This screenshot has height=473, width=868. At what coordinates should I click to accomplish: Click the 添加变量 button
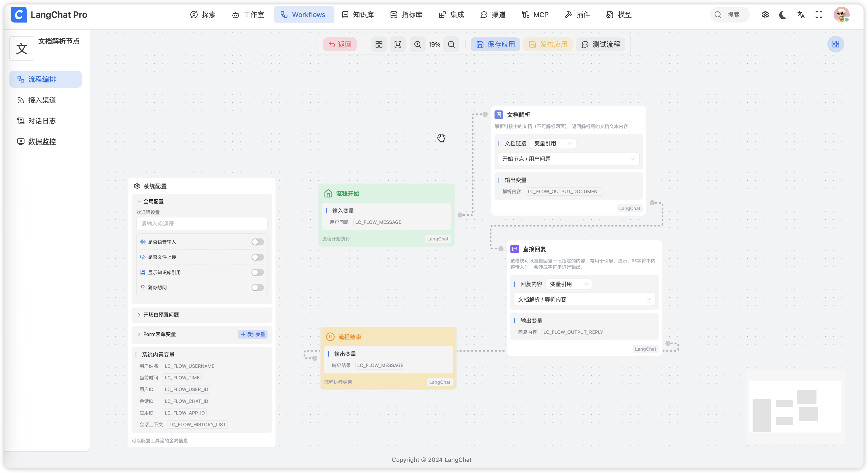coord(253,334)
